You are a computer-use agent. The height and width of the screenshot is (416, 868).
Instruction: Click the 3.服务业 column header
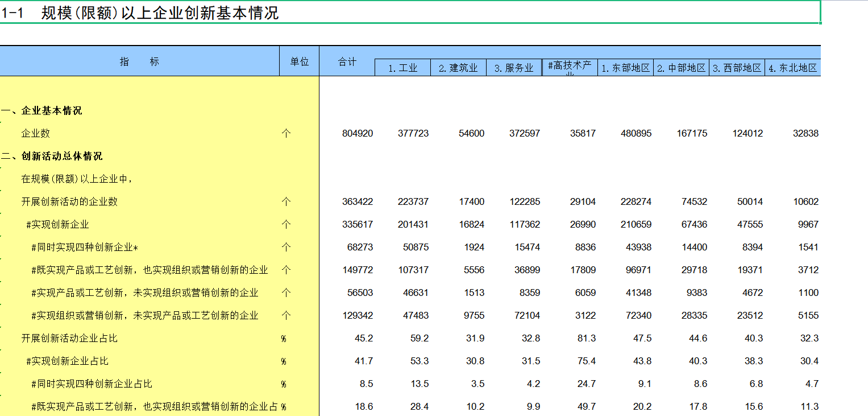[x=514, y=68]
